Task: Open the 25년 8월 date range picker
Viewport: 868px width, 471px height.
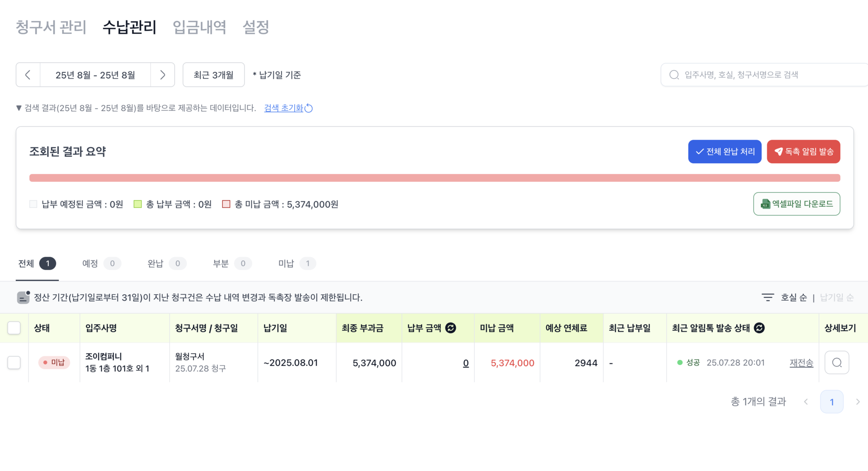Action: pyautogui.click(x=95, y=75)
